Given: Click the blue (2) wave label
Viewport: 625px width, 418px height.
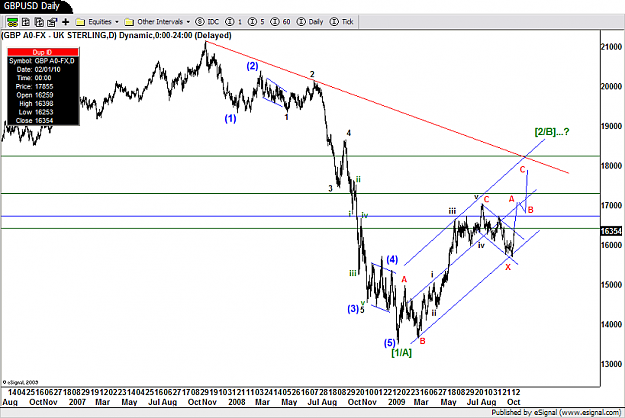Looking at the screenshot, I should point(252,66).
